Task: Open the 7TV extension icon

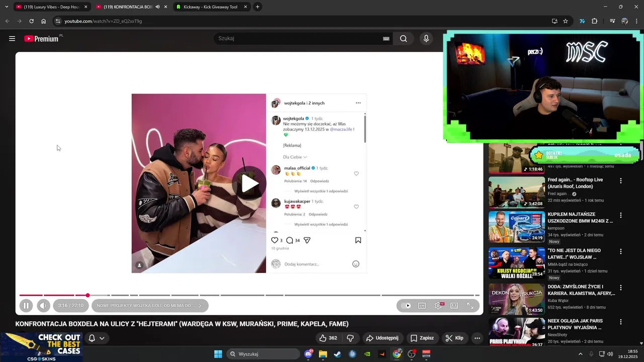Action: [x=582, y=21]
